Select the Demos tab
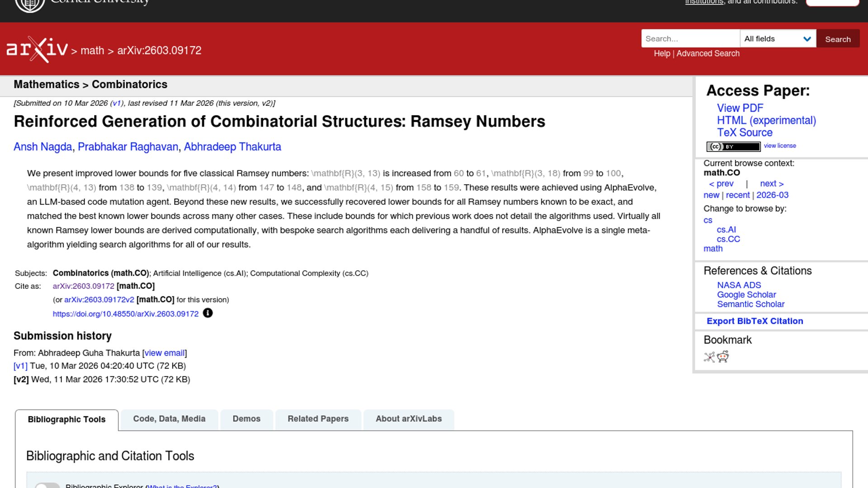This screenshot has width=868, height=488. coord(246,419)
